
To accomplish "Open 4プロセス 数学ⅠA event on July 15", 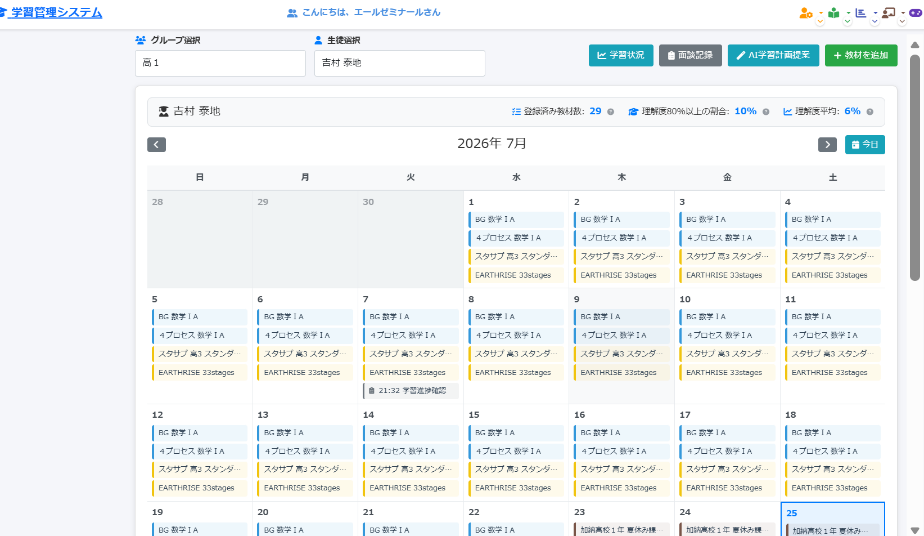I will [x=516, y=451].
